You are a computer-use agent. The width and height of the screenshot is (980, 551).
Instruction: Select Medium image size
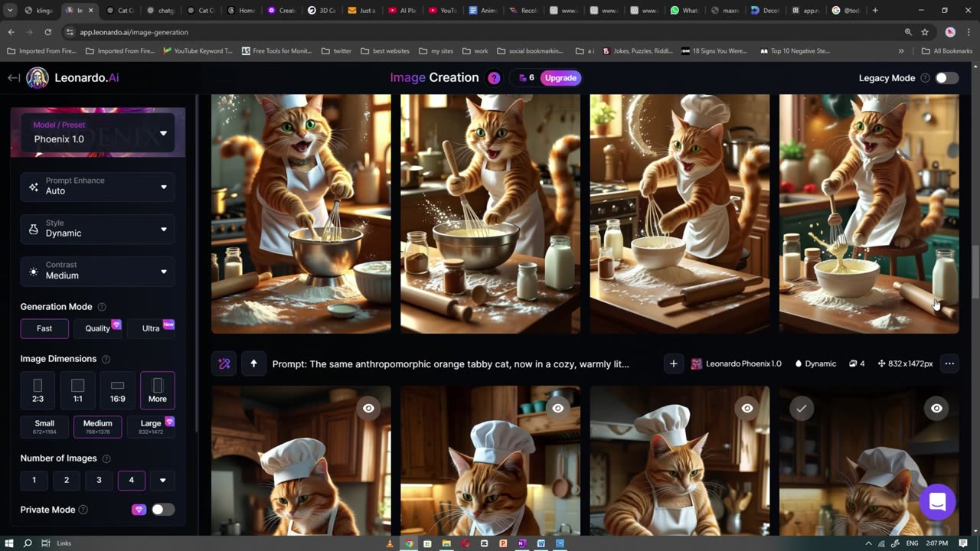coord(97,426)
